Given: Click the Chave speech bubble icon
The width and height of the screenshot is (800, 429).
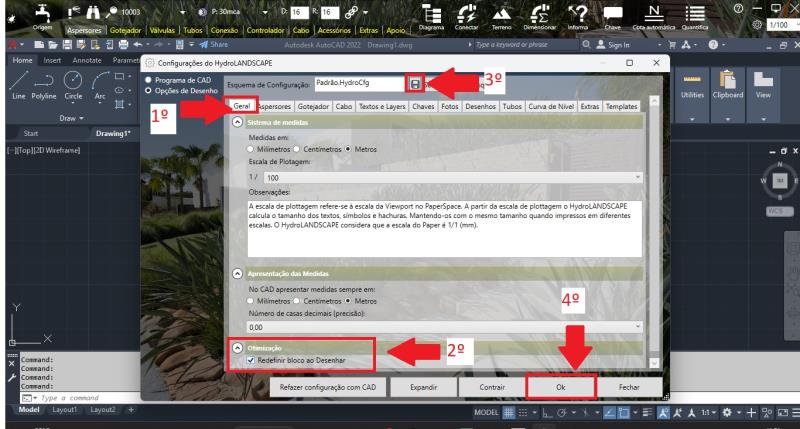Looking at the screenshot, I should [x=612, y=14].
